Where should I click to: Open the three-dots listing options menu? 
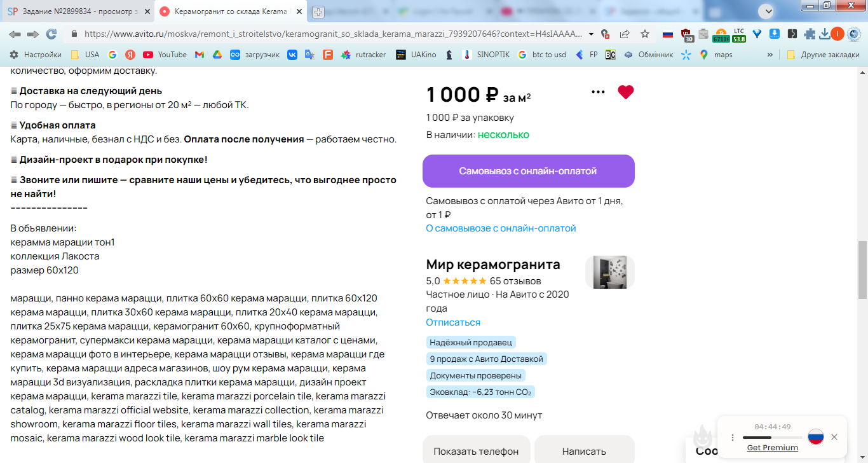pyautogui.click(x=598, y=92)
